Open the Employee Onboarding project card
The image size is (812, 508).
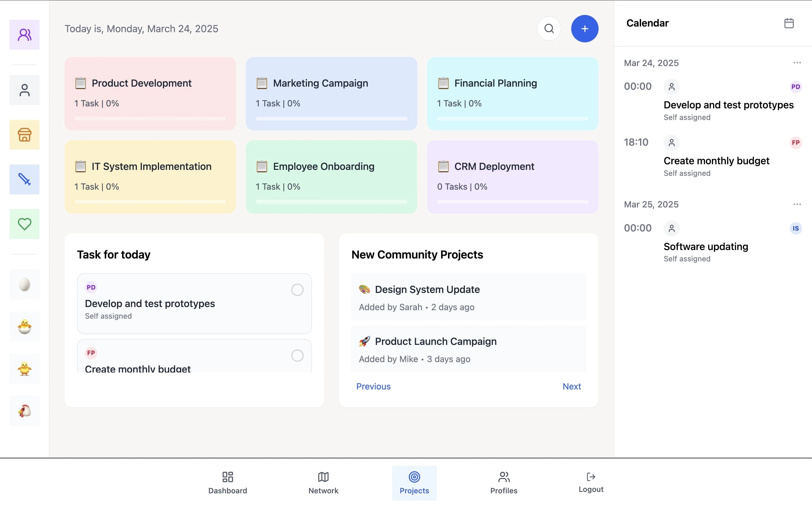332,177
